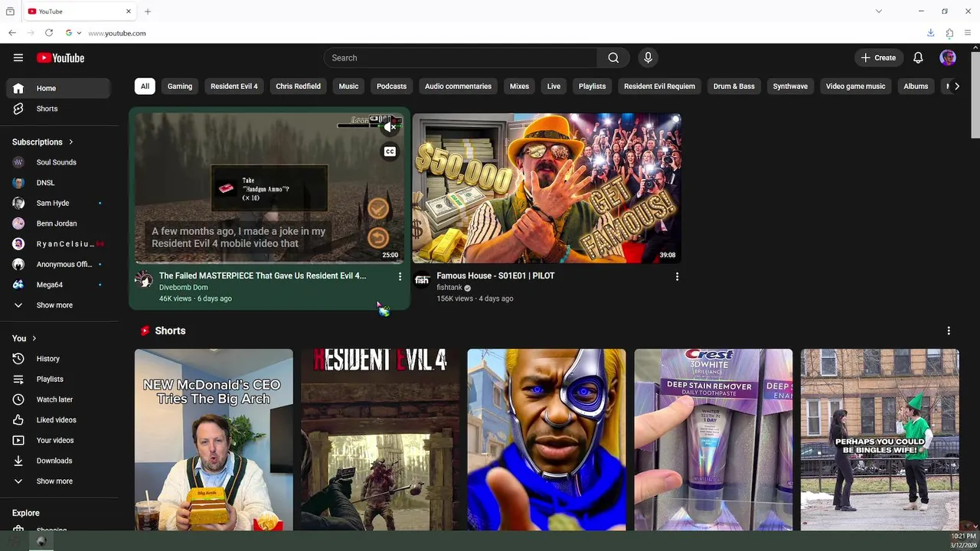This screenshot has height=551, width=980.
Task: Show more filter chips arrow
Action: click(x=956, y=86)
